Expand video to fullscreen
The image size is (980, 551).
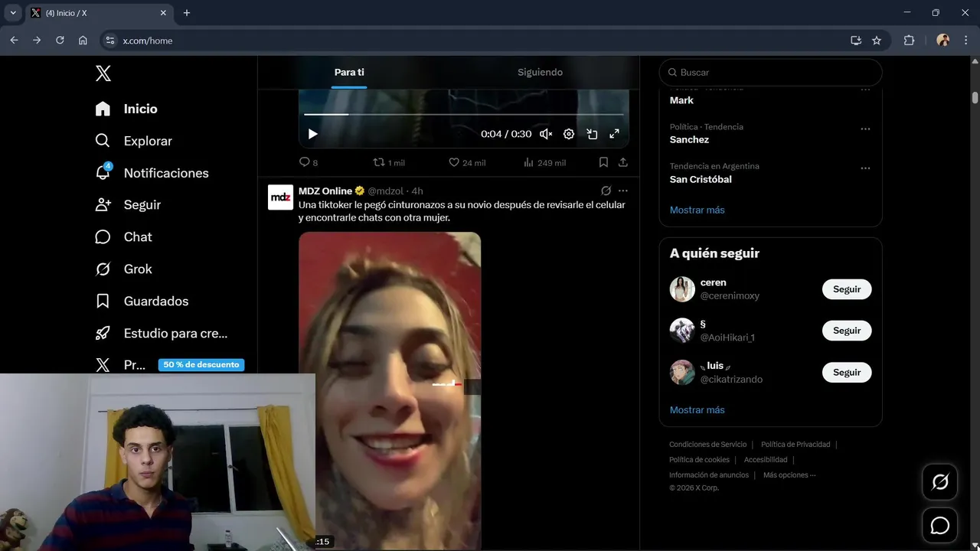coord(614,134)
